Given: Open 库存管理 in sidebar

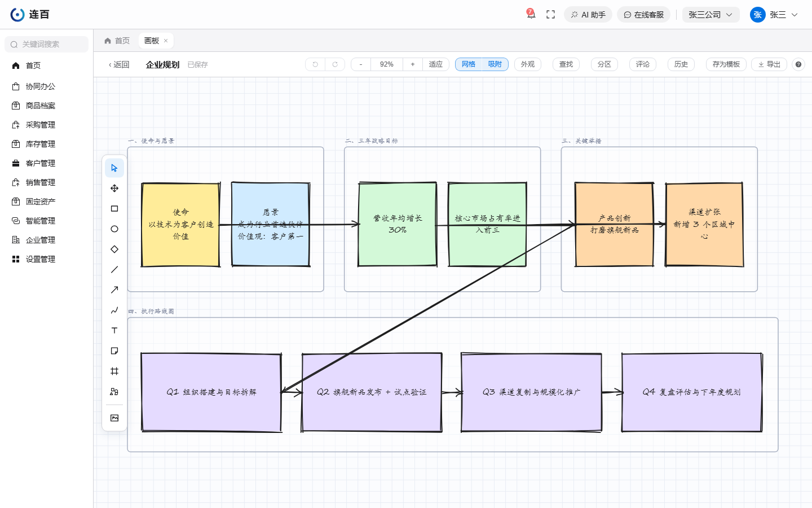Looking at the screenshot, I should pos(41,144).
